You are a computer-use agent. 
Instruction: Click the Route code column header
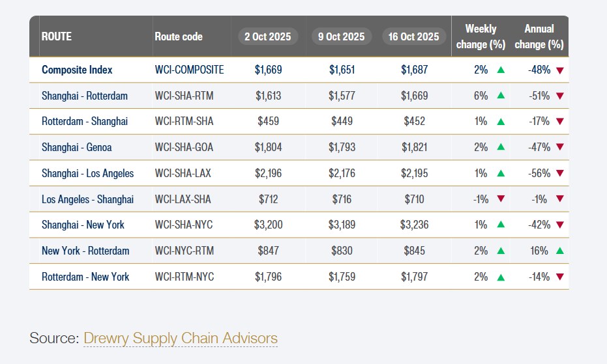click(179, 36)
